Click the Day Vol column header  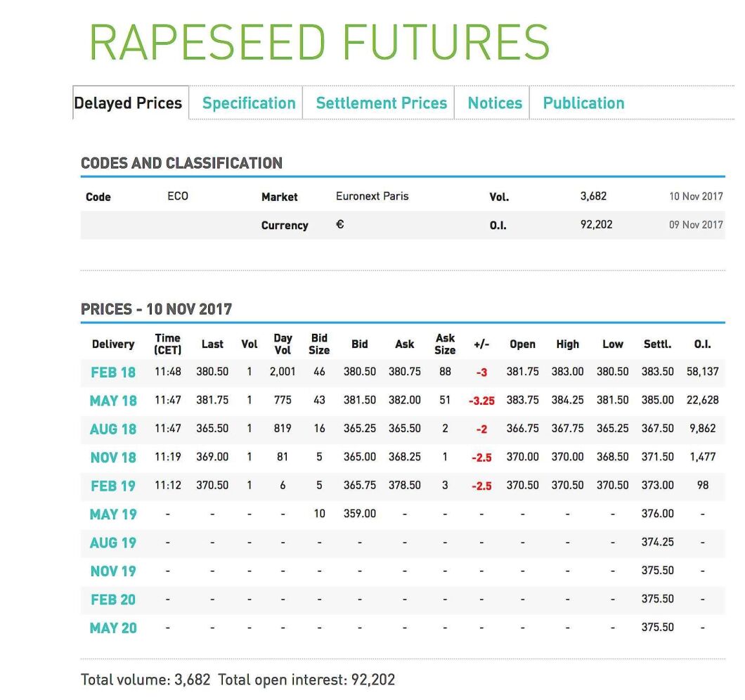pyautogui.click(x=283, y=344)
